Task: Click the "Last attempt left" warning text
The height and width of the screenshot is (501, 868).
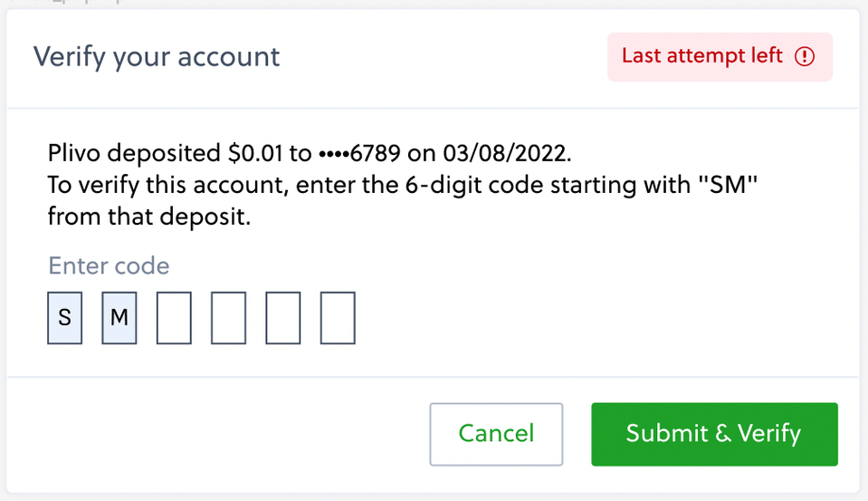Action: pyautogui.click(x=702, y=55)
